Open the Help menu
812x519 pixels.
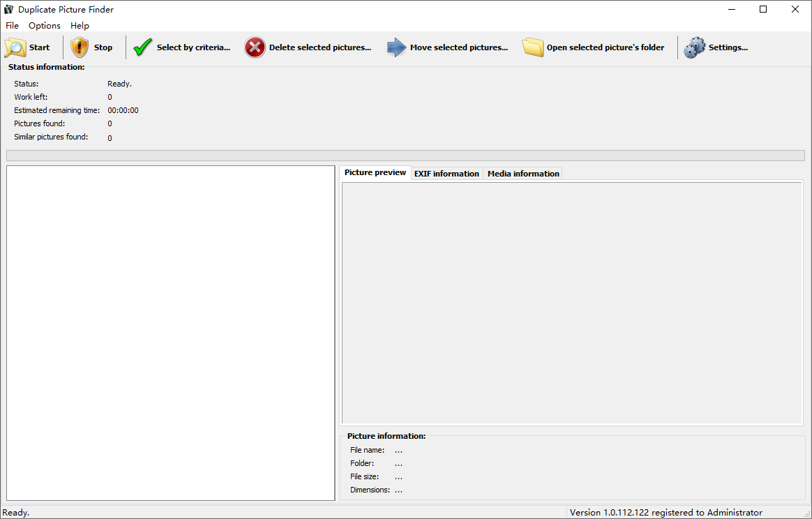pyautogui.click(x=80, y=25)
